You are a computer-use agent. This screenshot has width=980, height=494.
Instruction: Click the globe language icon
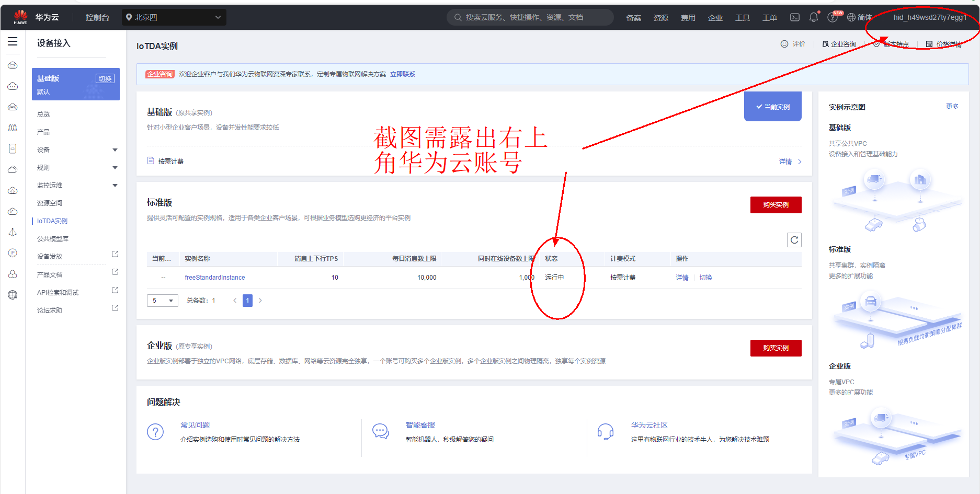[851, 17]
